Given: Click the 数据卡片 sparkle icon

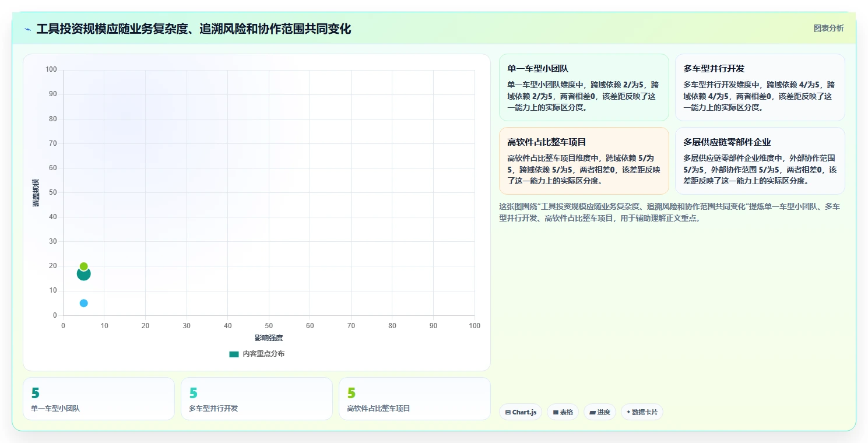Looking at the screenshot, I should point(628,412).
